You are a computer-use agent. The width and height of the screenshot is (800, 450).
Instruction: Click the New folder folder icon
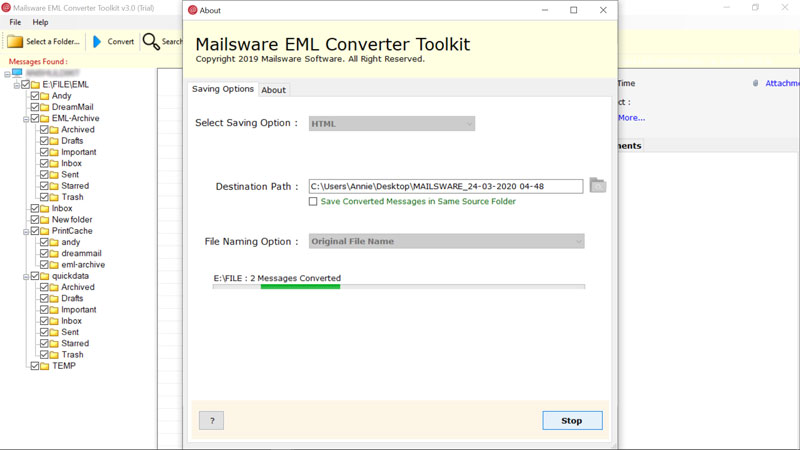coord(45,220)
